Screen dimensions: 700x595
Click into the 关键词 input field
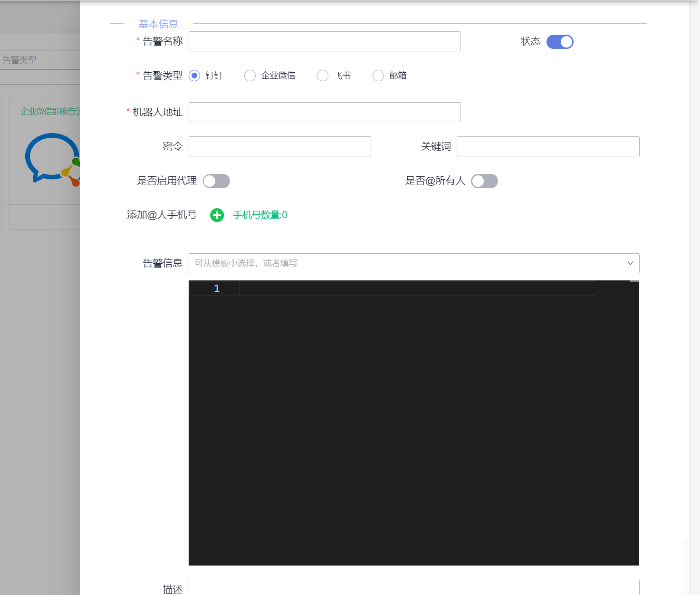548,146
